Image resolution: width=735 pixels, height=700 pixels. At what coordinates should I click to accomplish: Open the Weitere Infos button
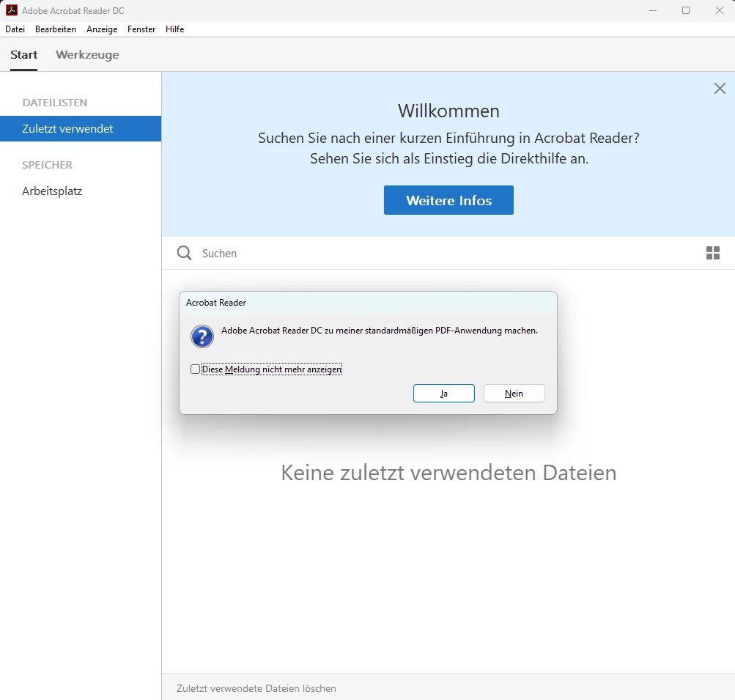pyautogui.click(x=448, y=200)
